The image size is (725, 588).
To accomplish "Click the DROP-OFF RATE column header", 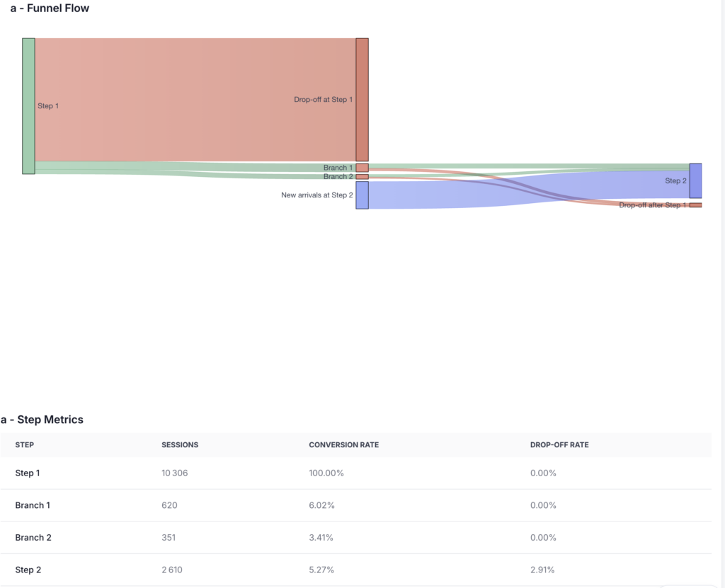I will [x=559, y=445].
